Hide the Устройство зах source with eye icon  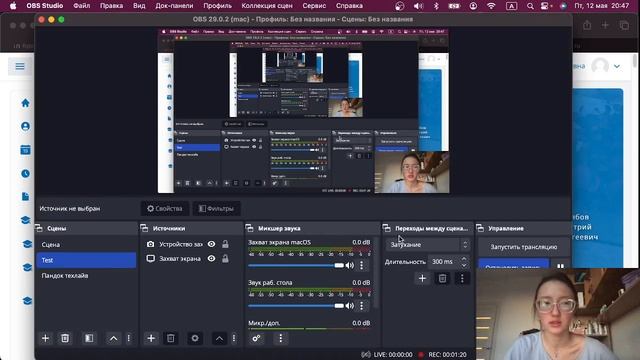tap(211, 244)
